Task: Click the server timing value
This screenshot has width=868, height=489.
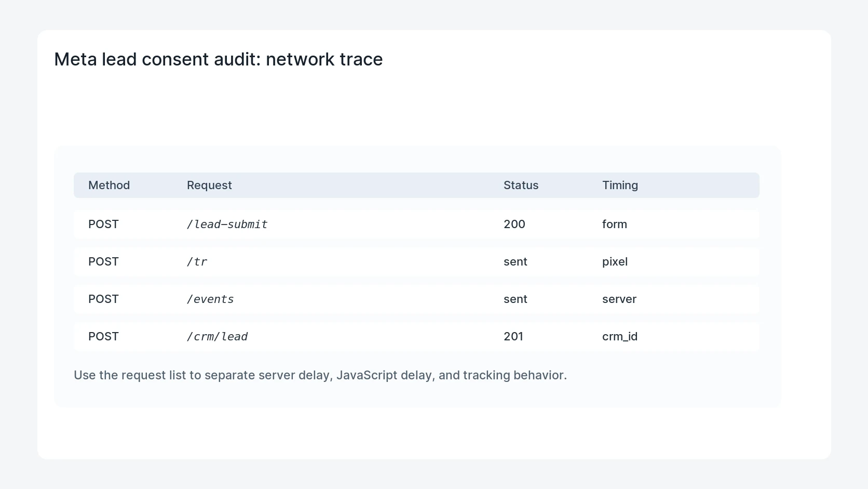Action: coord(619,299)
